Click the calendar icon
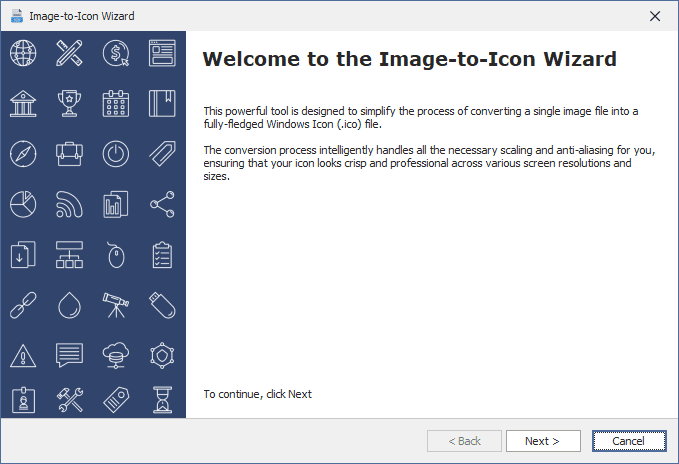This screenshot has width=679, height=464. [x=116, y=103]
